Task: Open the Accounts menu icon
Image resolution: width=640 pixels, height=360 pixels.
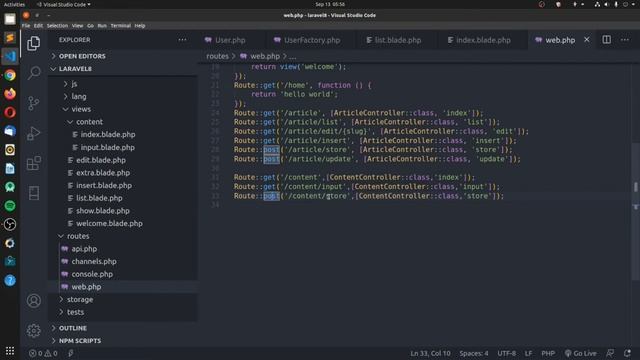Action: click(33, 301)
